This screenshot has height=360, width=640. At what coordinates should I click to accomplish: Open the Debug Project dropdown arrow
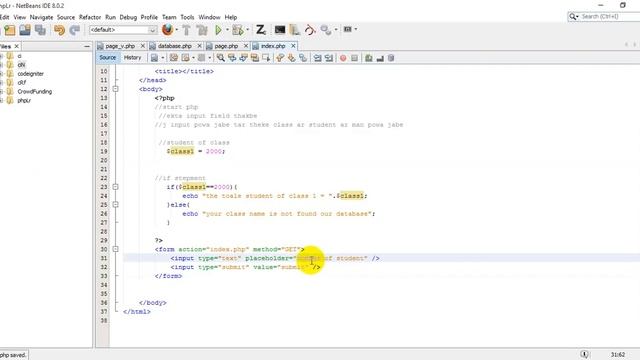coord(248,29)
